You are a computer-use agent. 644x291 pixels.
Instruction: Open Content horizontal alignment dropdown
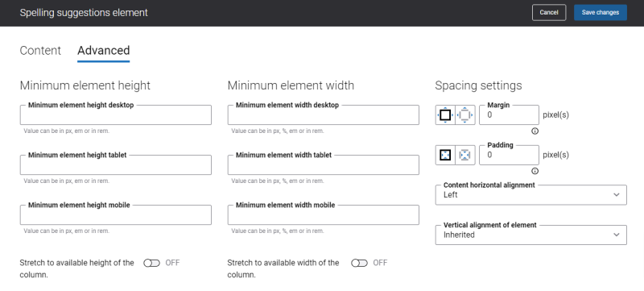531,195
